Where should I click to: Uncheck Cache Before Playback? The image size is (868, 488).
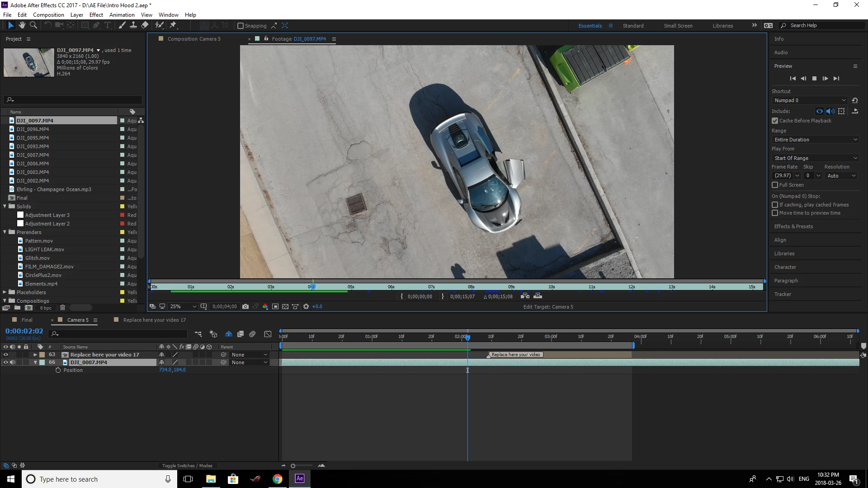pyautogui.click(x=775, y=121)
